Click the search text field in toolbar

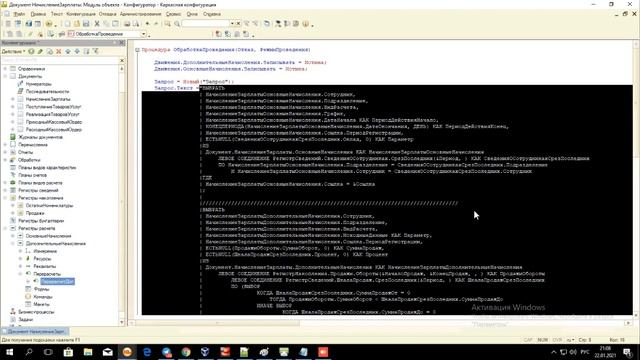tap(205, 24)
